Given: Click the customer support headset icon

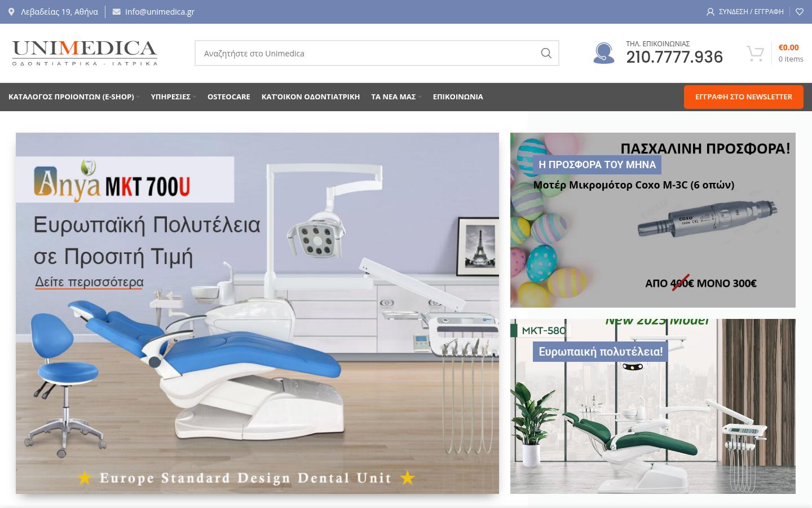Looking at the screenshot, I should tap(604, 53).
